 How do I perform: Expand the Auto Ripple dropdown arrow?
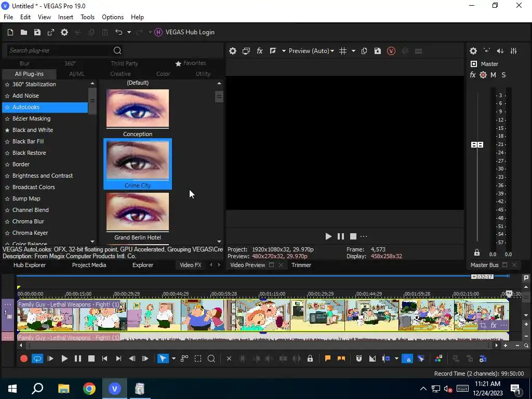[x=396, y=358]
